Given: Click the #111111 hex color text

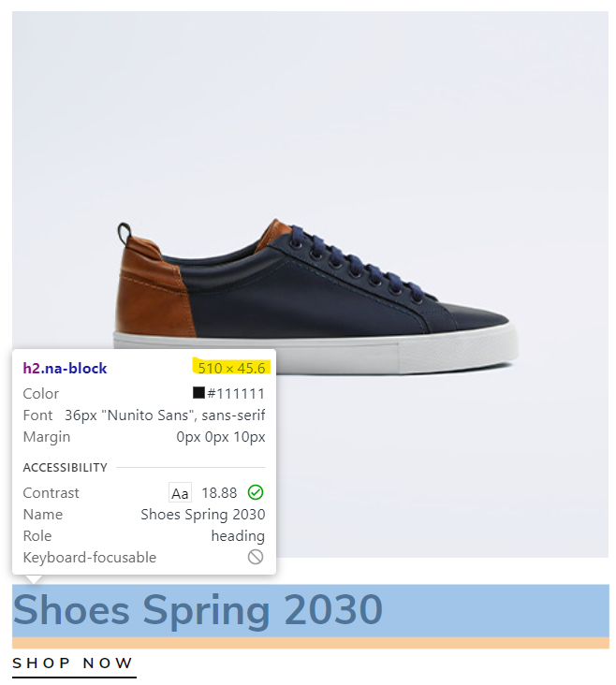Looking at the screenshot, I should pos(236,394).
